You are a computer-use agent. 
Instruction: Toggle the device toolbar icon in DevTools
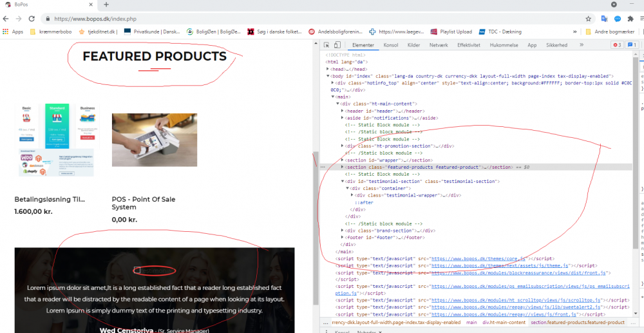click(x=337, y=45)
